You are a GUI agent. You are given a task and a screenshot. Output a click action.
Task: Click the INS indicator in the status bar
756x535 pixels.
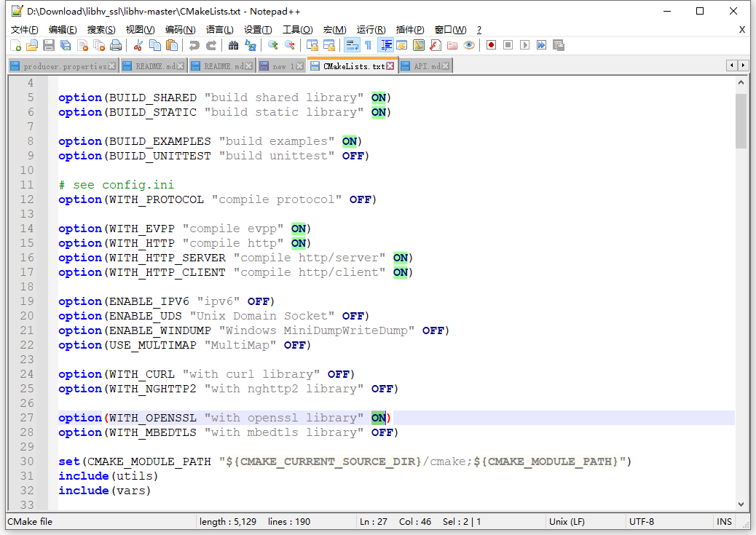[723, 521]
